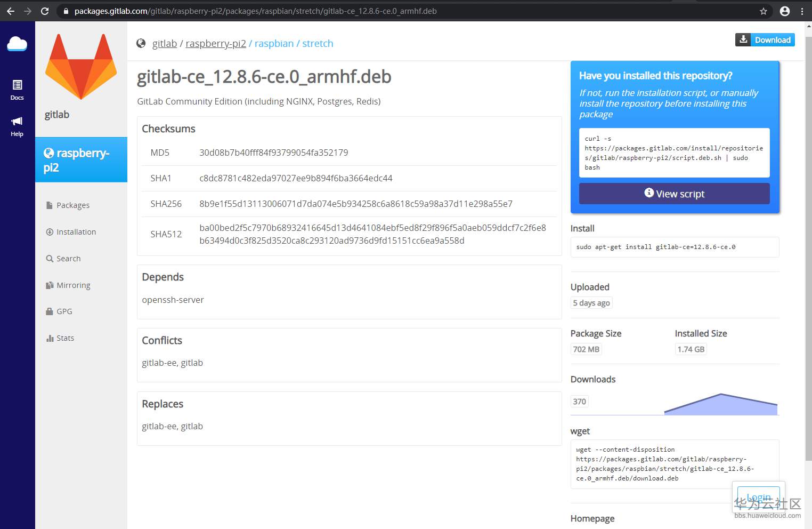
Task: Open Docs in the left sidebar
Action: tap(17, 90)
